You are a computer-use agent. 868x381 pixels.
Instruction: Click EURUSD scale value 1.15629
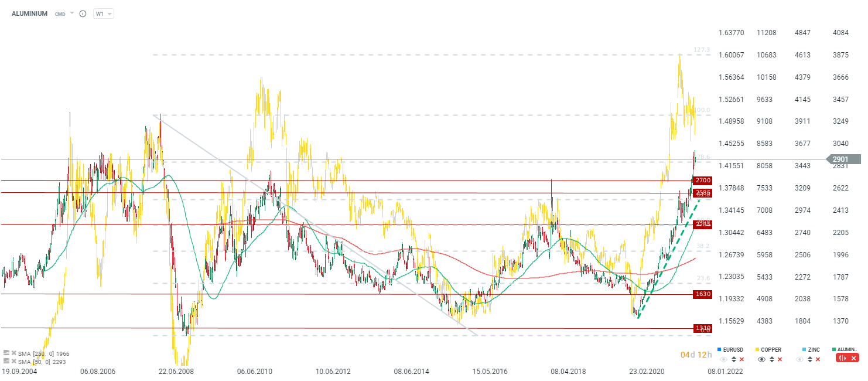tap(732, 321)
